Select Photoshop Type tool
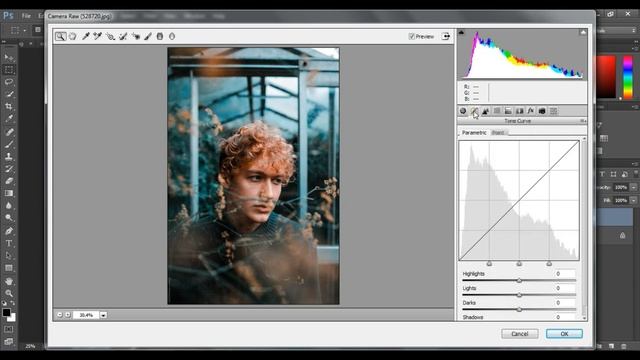Screen dimensions: 640x360 (9, 243)
